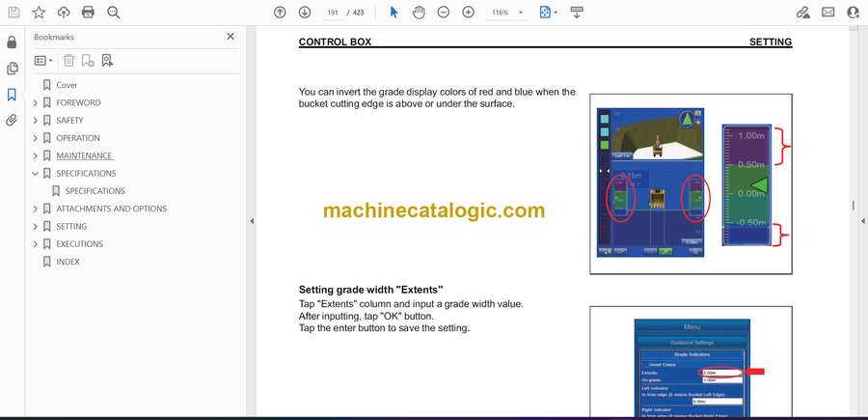Click the Save file icon
Viewport: 868px width, 420px height.
pyautogui.click(x=14, y=13)
